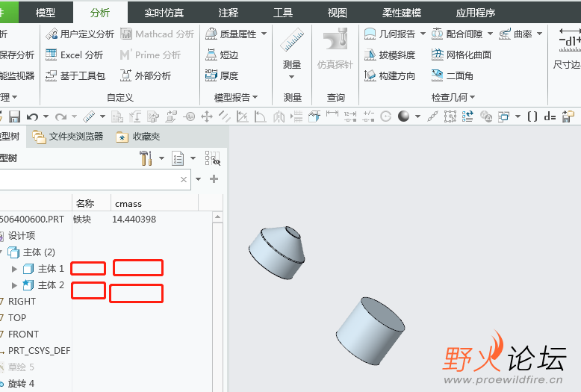Open the tree settings dropdown arrow
Image resolution: width=581 pixels, height=392 pixels.
pos(161,158)
